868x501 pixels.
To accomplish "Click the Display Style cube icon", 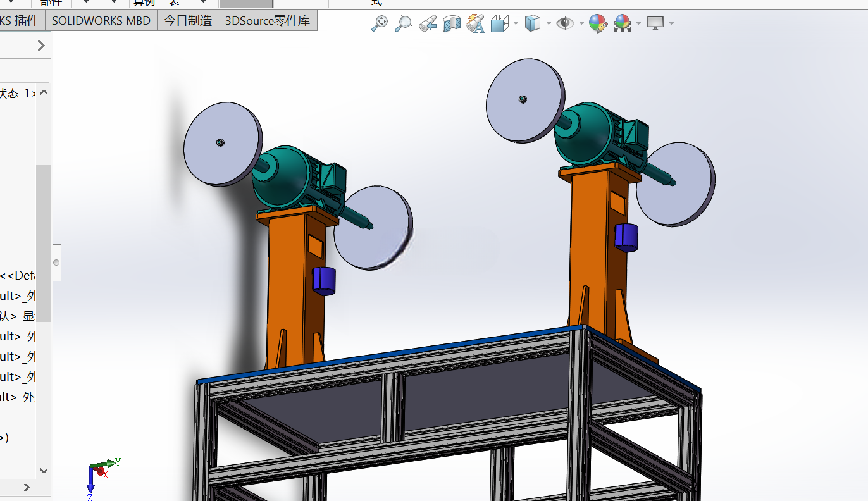I will coord(533,23).
